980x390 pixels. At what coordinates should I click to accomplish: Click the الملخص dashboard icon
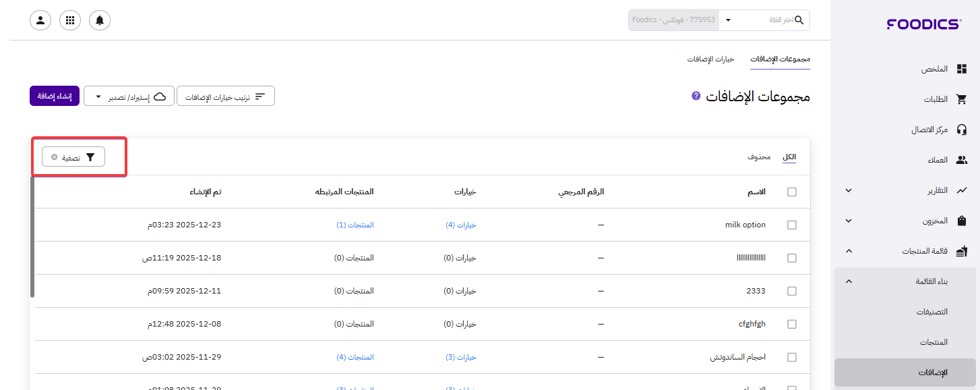962,69
